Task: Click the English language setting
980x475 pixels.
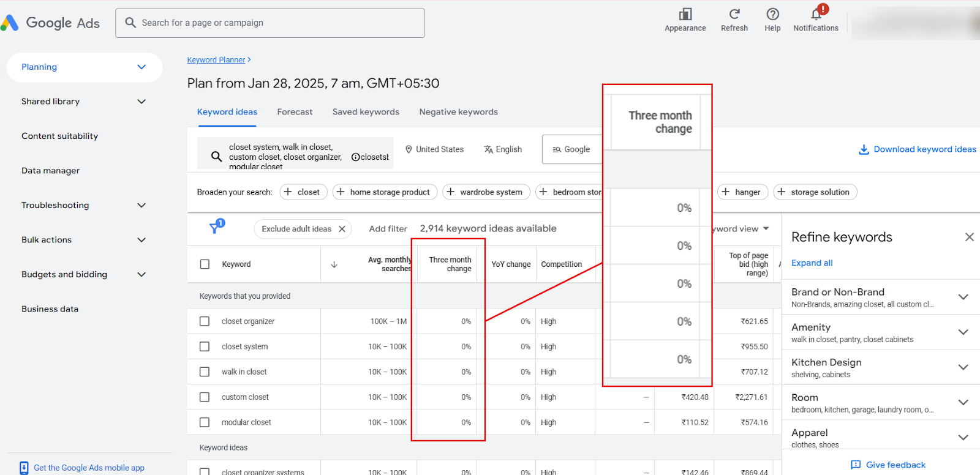Action: (x=503, y=149)
